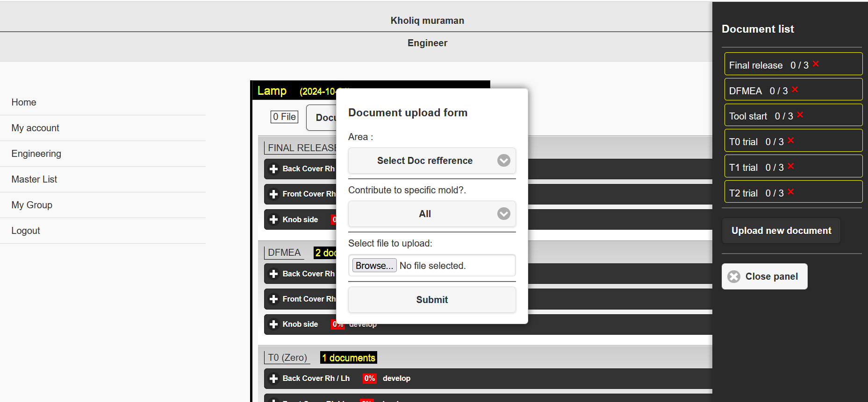This screenshot has width=868, height=402.
Task: Click the red X next to T2 trial
Action: (791, 192)
